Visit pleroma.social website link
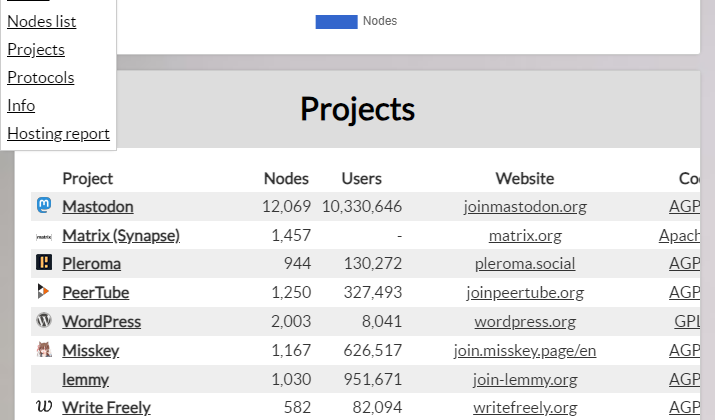The width and height of the screenshot is (715, 420). (525, 264)
